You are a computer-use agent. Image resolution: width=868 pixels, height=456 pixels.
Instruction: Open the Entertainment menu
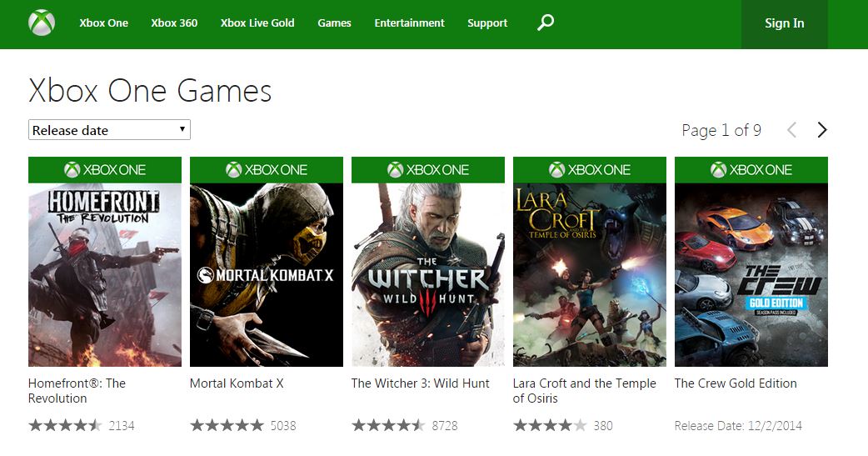click(x=409, y=23)
